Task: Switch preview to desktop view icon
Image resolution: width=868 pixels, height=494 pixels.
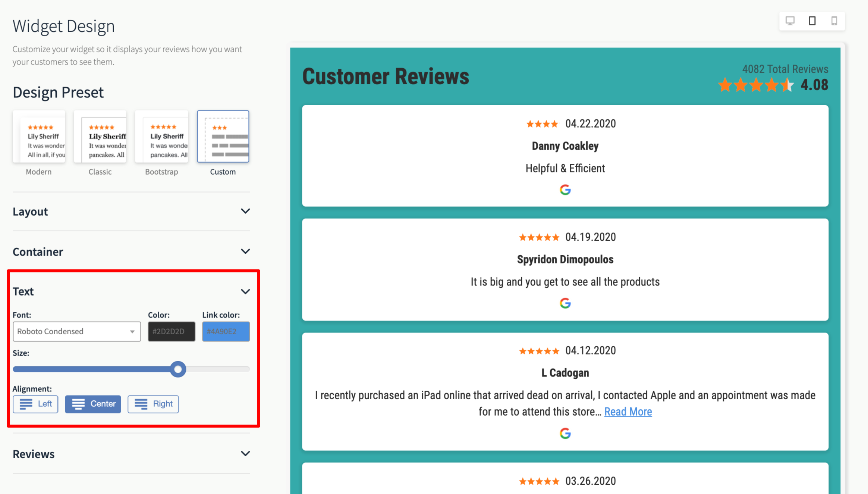Action: tap(790, 21)
